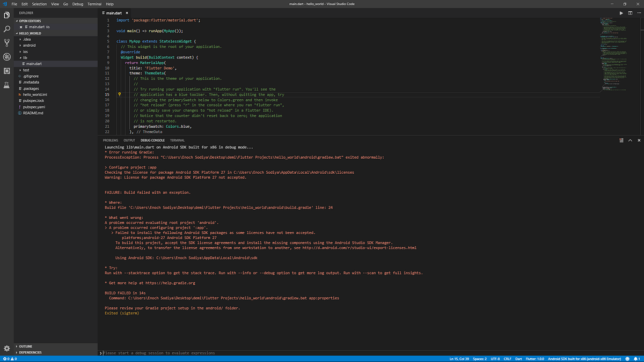Start debugging with the play icon

pos(621,12)
